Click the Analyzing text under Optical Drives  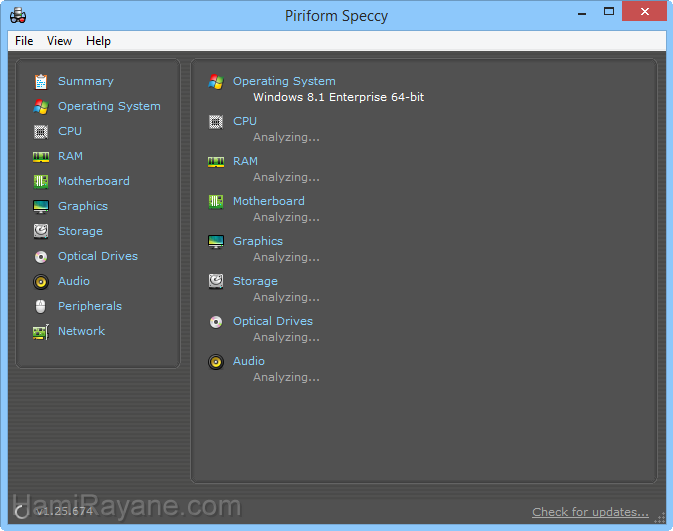[286, 337]
